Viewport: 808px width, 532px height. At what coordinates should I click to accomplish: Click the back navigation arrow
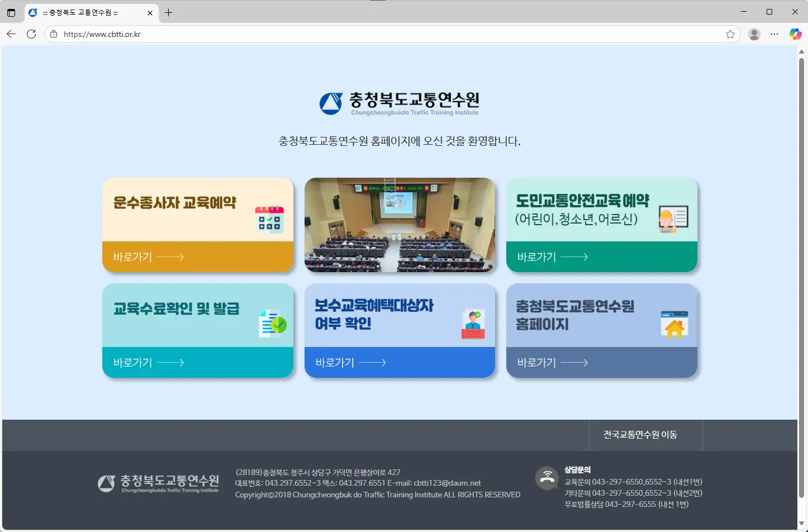pos(11,34)
